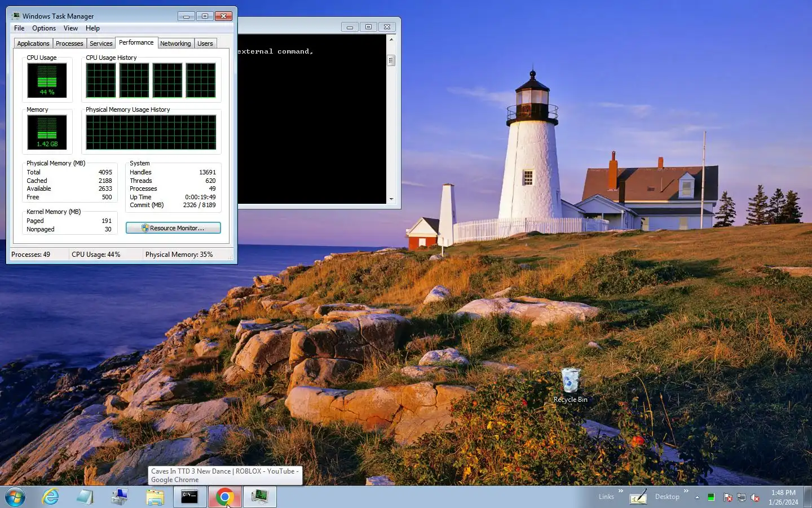The image size is (812, 508).
Task: Click the Handles value 13691
Action: (208, 172)
